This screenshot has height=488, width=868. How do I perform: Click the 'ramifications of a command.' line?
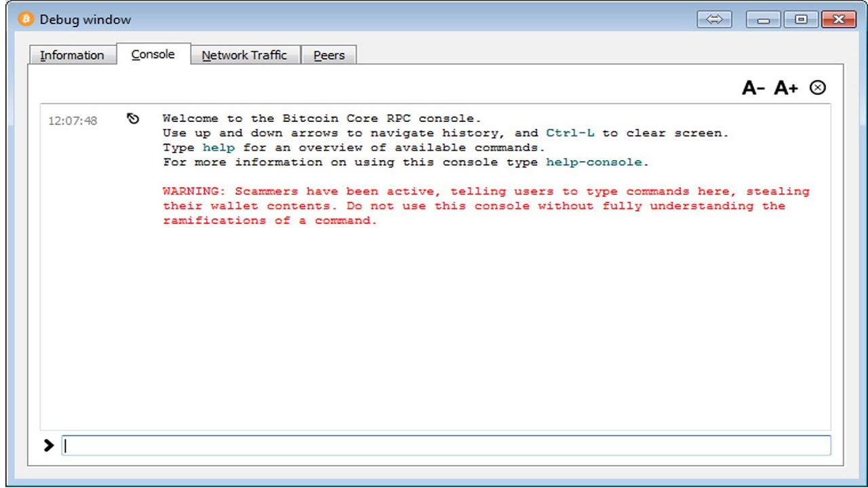270,220
